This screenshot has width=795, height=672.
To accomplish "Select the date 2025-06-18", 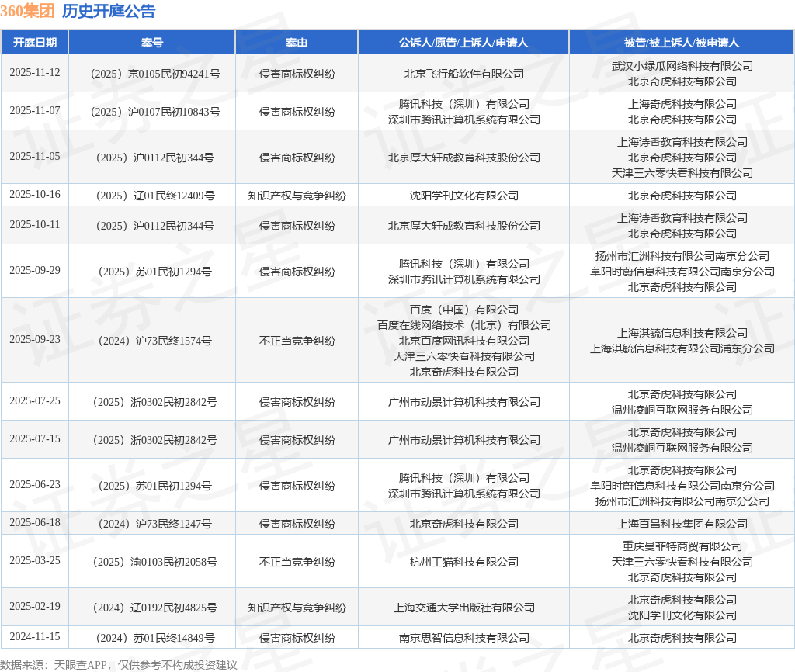I will 34,522.
